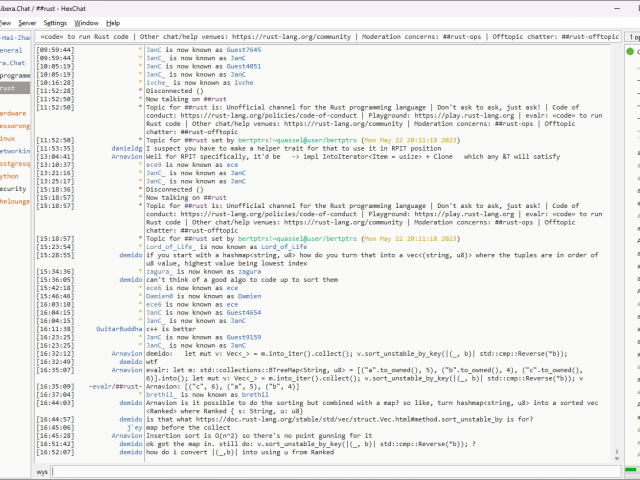Image resolution: width=640 pixels, height=480 pixels.
Task: Open the View menu
Action: coord(4,22)
